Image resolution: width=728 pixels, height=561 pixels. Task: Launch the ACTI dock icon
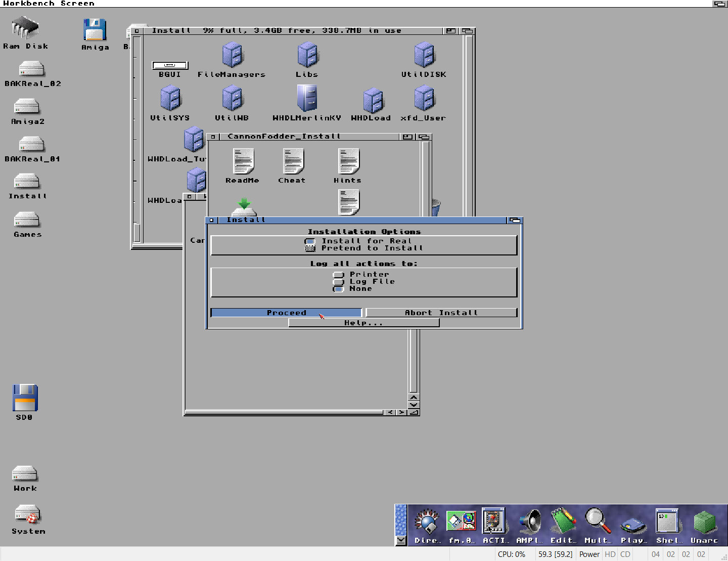[494, 521]
